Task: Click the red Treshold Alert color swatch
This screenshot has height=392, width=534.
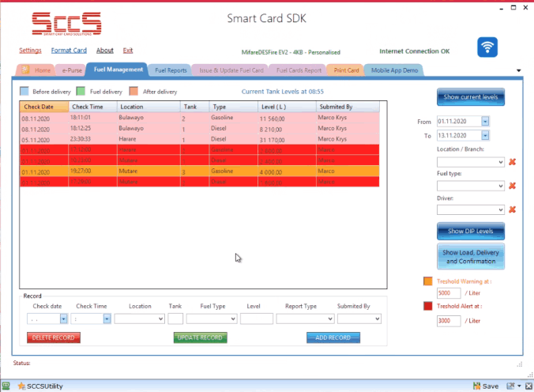Action: pyautogui.click(x=428, y=307)
